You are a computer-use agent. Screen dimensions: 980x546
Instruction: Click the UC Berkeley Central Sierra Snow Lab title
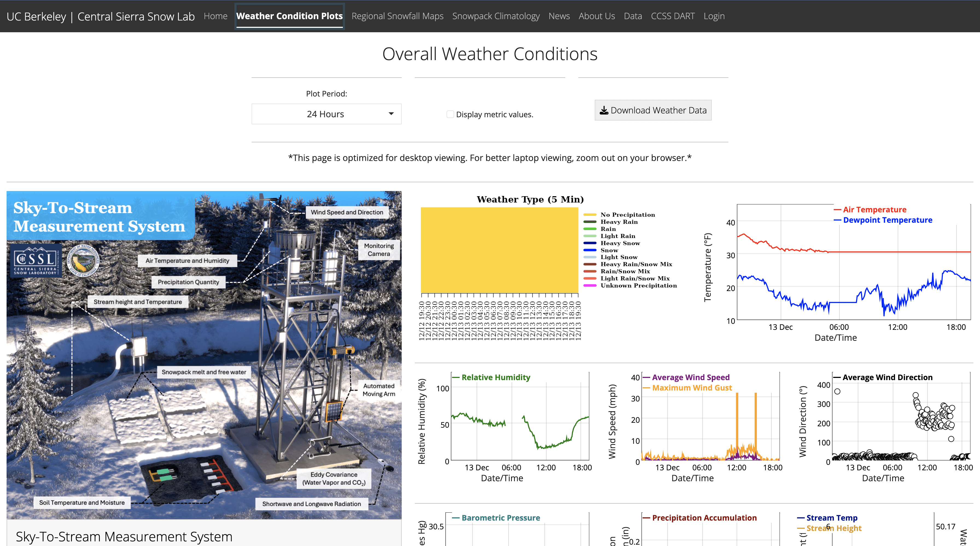100,16
